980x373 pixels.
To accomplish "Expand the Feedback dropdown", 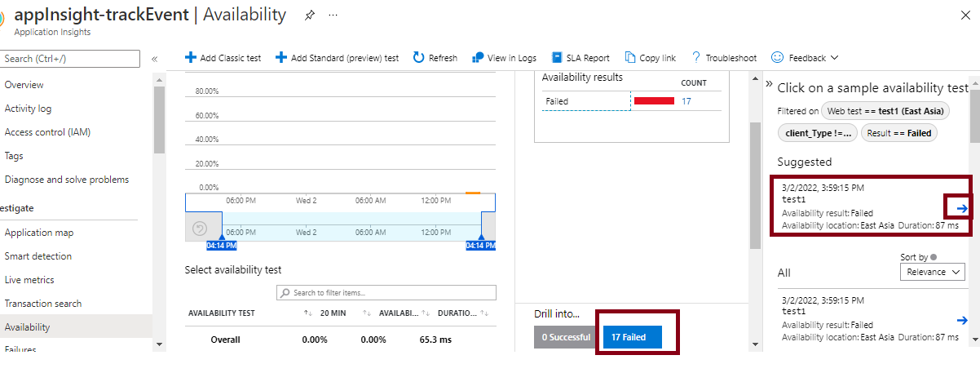I will coord(805,58).
